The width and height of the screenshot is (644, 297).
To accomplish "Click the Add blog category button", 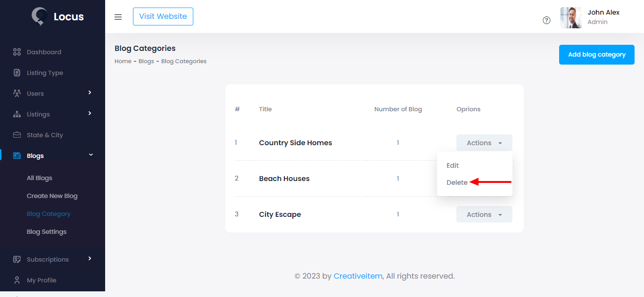I will (x=596, y=54).
